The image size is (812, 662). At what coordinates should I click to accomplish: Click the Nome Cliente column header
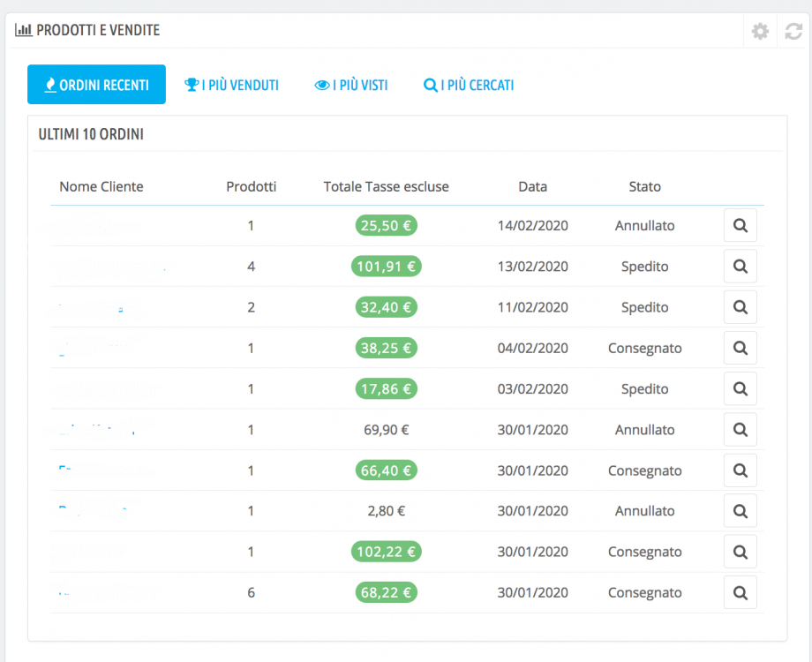pyautogui.click(x=101, y=186)
